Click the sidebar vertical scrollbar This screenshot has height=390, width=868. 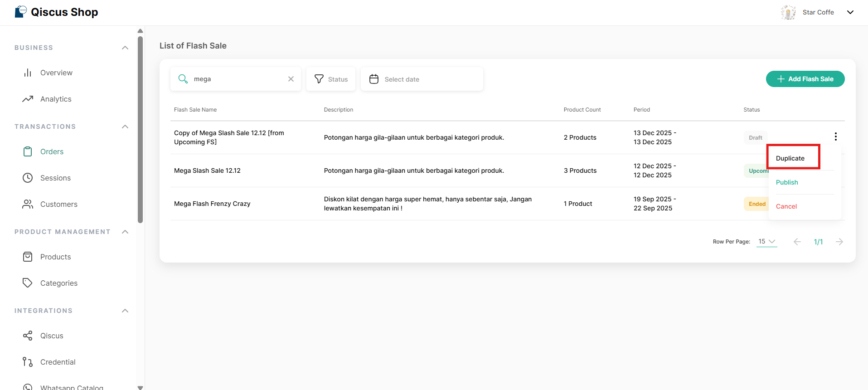(140, 129)
